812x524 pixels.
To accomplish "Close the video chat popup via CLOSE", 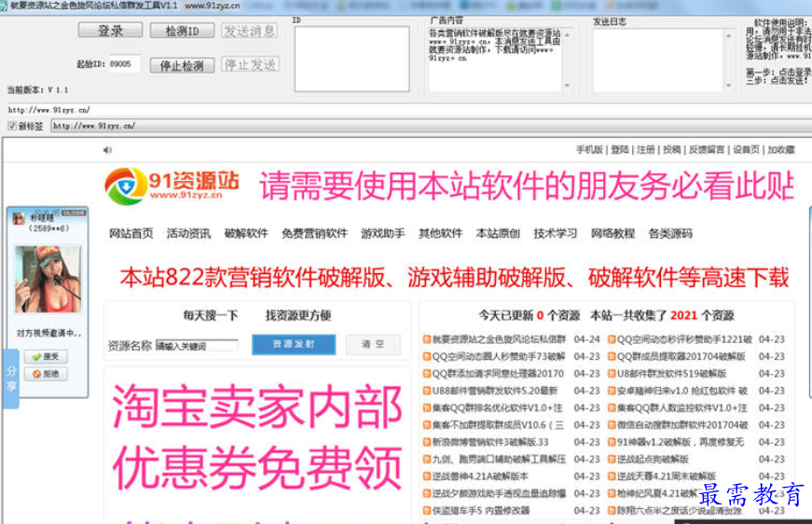I will 73,213.
